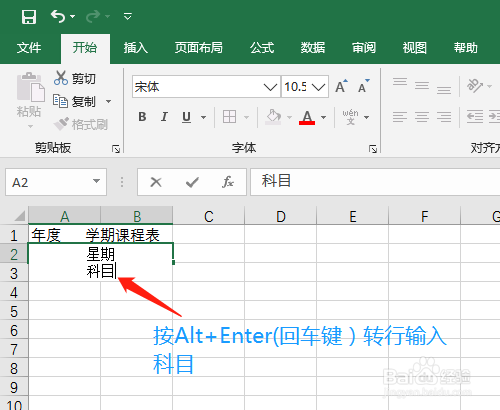Apply the red font color button
Screen dimensions: 500x410
click(307, 117)
